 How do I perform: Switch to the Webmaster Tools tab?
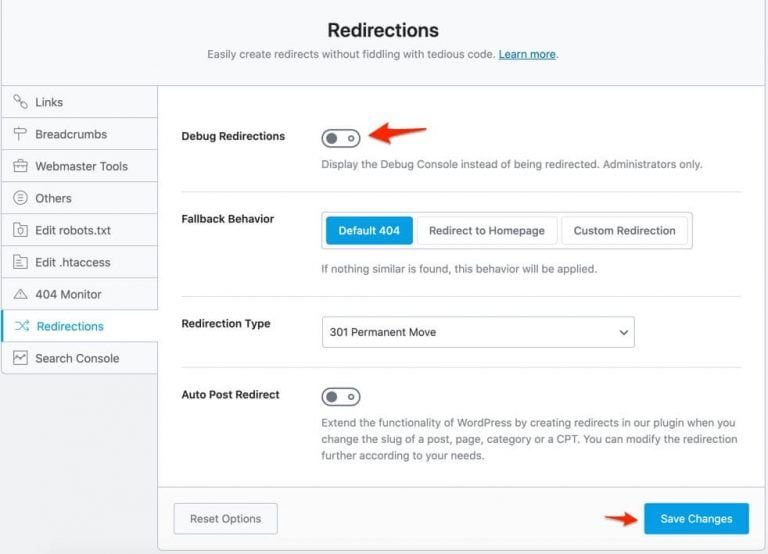click(x=82, y=166)
